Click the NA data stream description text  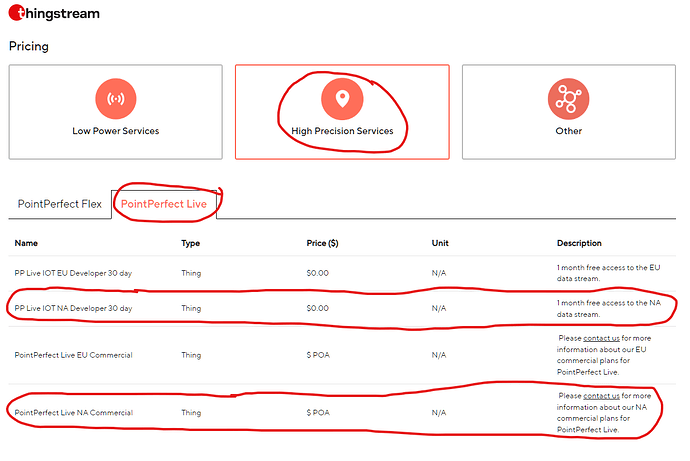coord(609,309)
